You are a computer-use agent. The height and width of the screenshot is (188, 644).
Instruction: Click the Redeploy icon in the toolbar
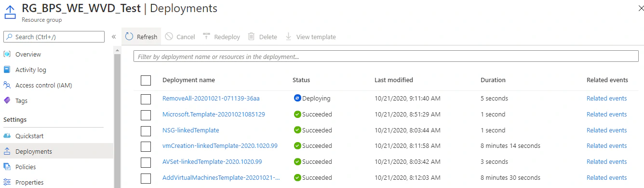(206, 36)
